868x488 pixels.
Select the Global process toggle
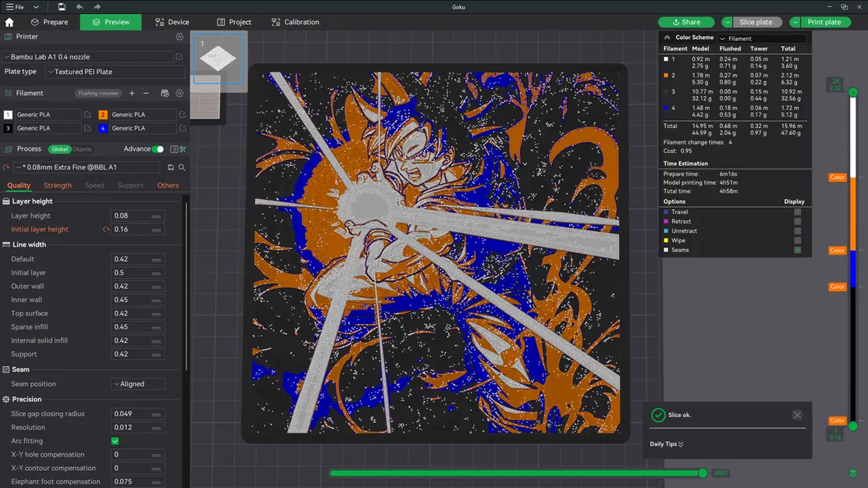[59, 149]
